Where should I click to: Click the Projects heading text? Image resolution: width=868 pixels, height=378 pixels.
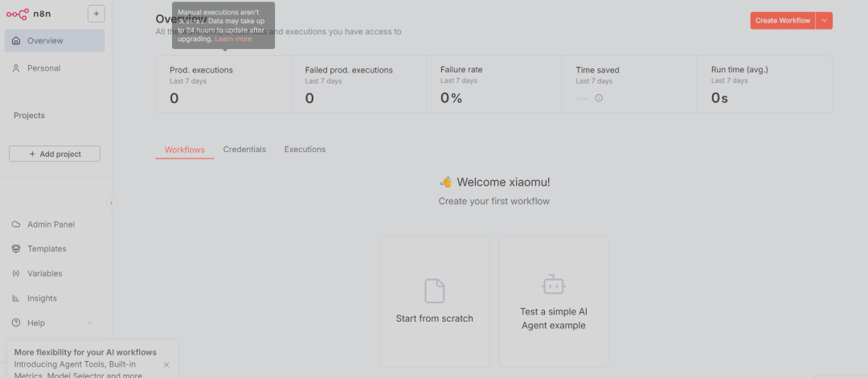(30, 116)
